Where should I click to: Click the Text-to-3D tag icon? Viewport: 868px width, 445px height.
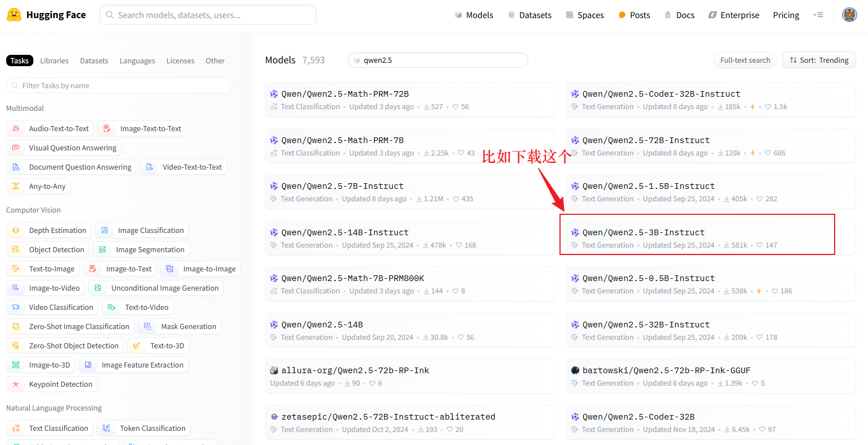(x=137, y=345)
